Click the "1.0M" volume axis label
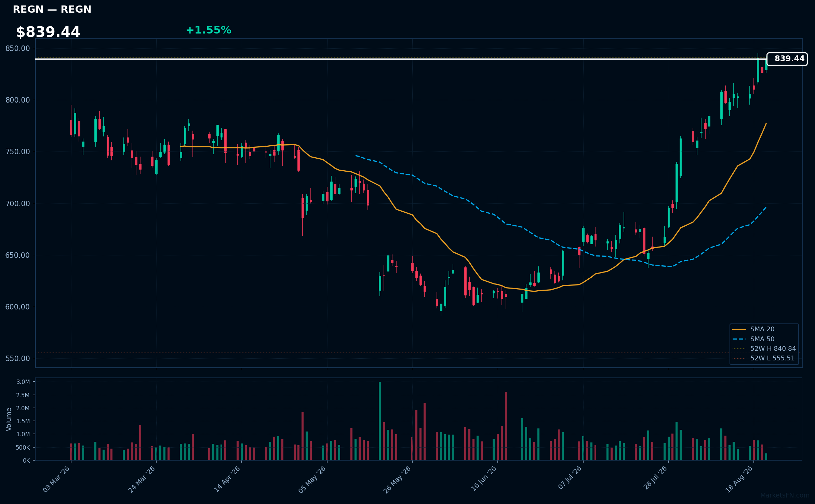This screenshot has width=815, height=504. click(x=23, y=434)
